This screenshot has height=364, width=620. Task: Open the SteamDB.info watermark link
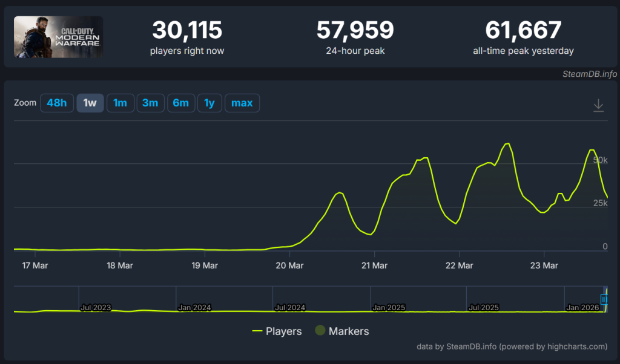(x=589, y=74)
